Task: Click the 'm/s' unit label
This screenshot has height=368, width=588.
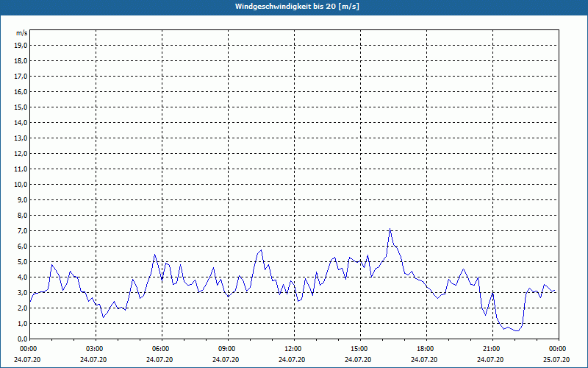Action: click(21, 33)
